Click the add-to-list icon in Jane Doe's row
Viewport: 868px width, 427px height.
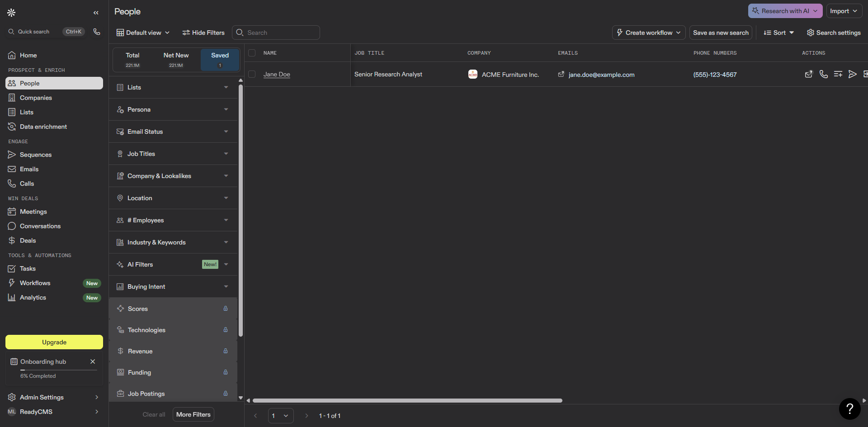coord(838,74)
